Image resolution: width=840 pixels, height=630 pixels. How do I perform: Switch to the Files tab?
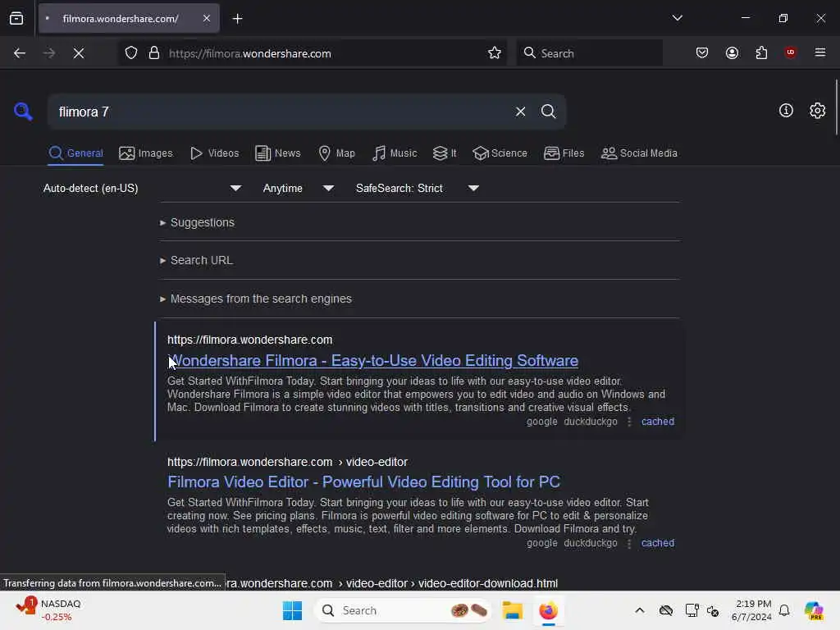(x=564, y=153)
